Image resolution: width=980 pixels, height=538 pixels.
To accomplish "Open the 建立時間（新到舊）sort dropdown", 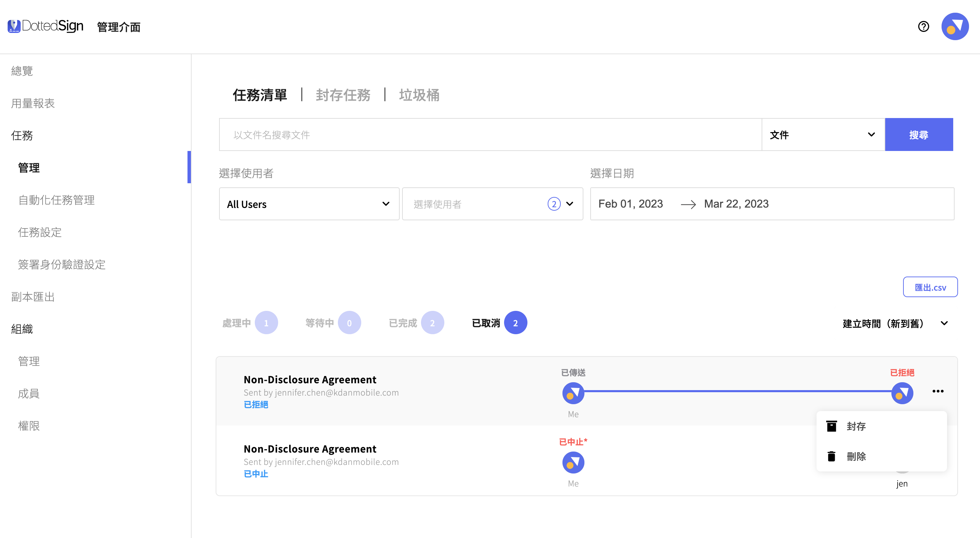I will (895, 324).
